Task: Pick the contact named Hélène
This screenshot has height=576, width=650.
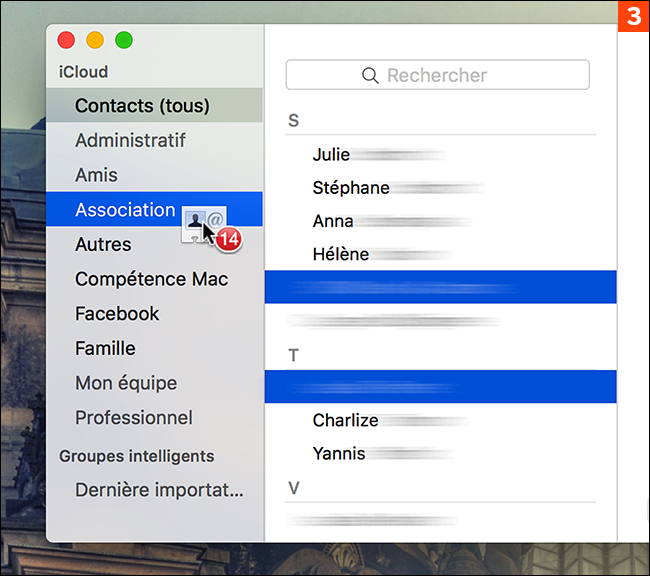Action: pyautogui.click(x=340, y=254)
